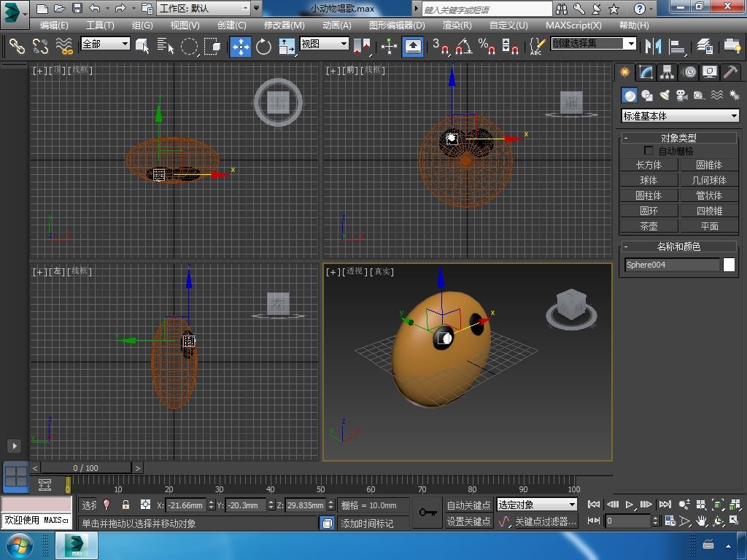This screenshot has height=560, width=747.
Task: Toggle the selection lock padlock
Action: 125,505
